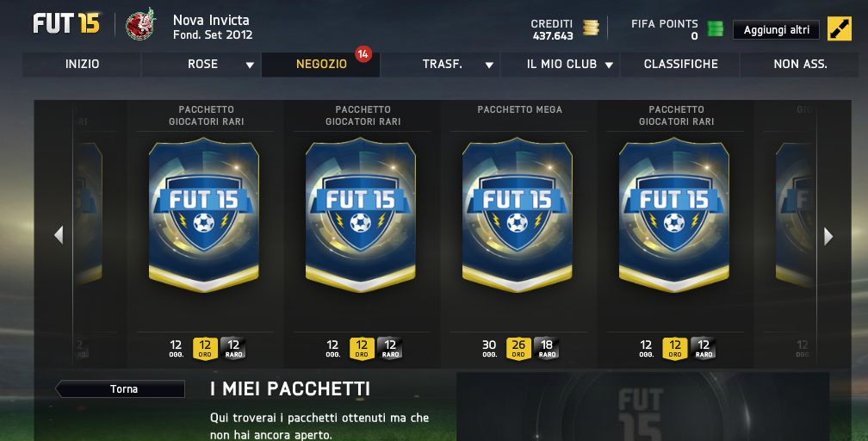Viewport: 868px width, 441px height.
Task: Select the Pacchetto Mega pack card
Action: (518, 215)
